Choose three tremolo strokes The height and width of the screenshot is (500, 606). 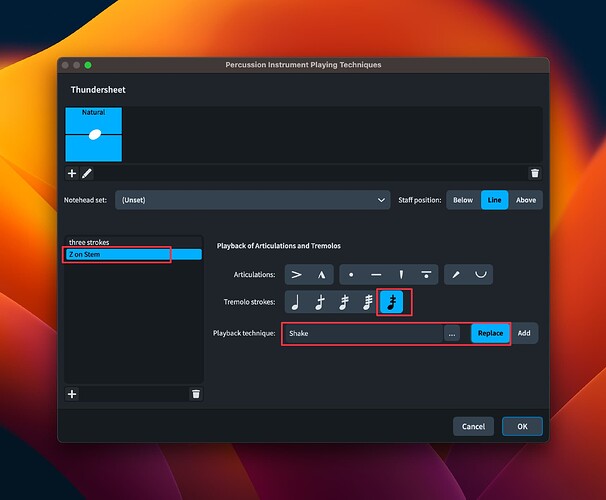click(368, 302)
